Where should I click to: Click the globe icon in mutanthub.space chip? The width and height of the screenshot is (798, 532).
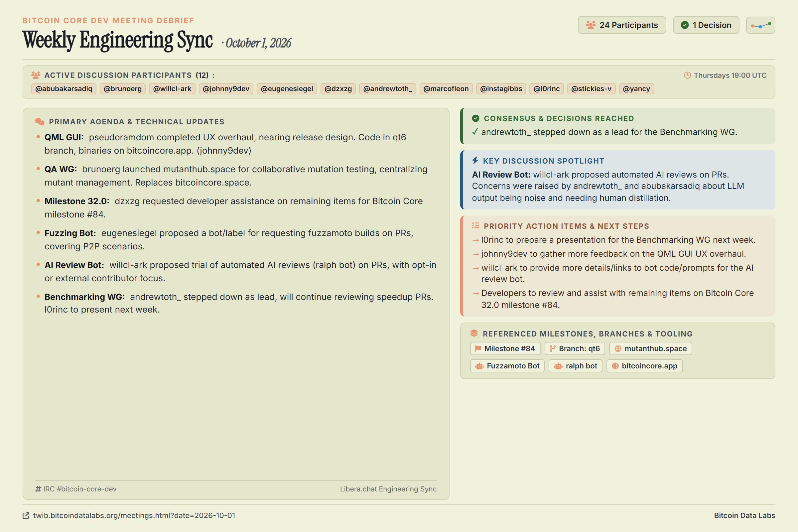click(x=618, y=349)
